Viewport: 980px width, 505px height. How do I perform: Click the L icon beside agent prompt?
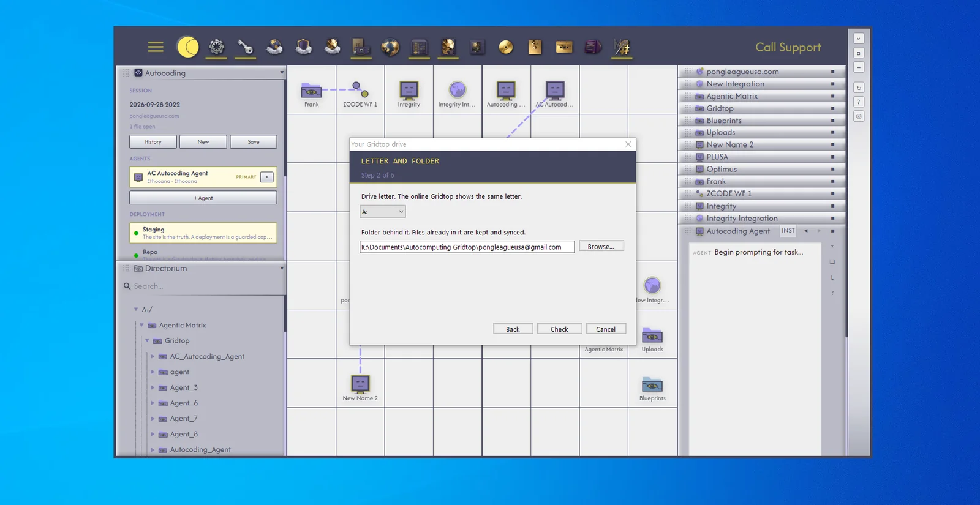pyautogui.click(x=832, y=278)
